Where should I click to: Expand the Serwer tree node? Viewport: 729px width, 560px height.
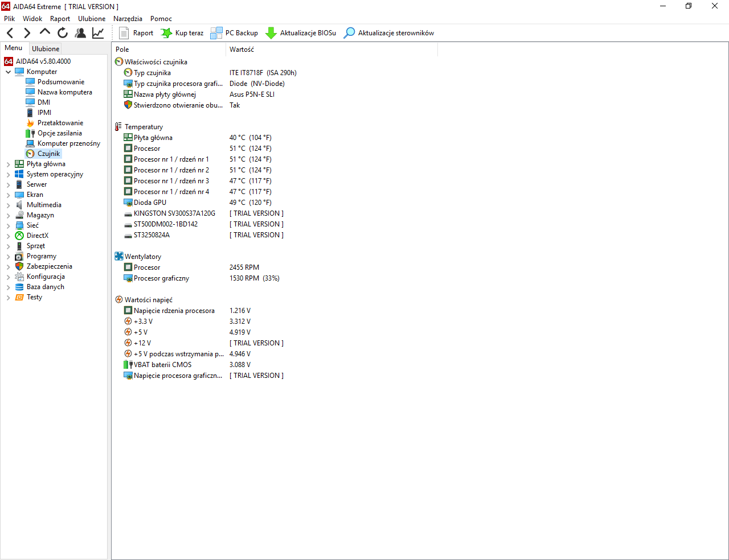8,185
